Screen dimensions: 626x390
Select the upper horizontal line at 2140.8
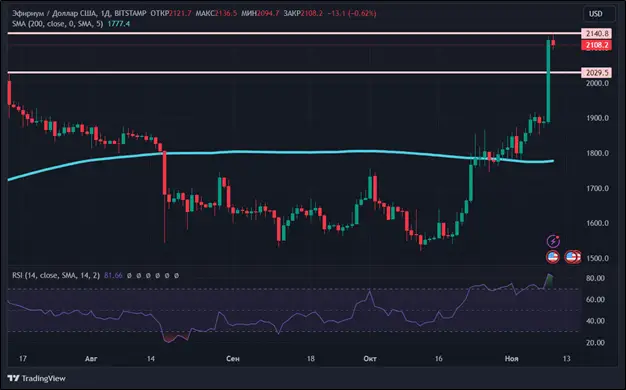click(x=294, y=33)
